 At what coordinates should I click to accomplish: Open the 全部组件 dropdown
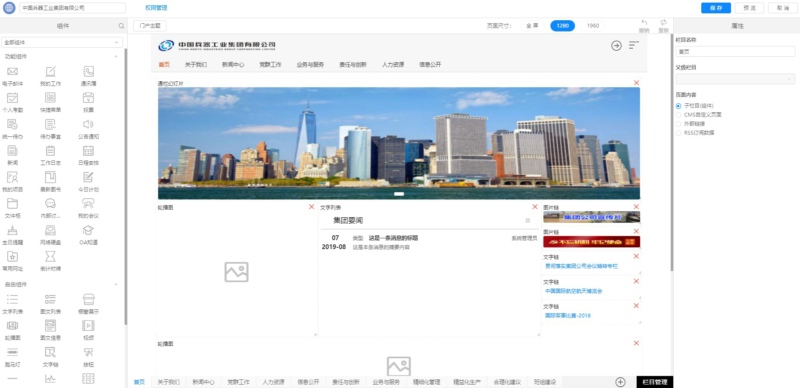(62, 42)
